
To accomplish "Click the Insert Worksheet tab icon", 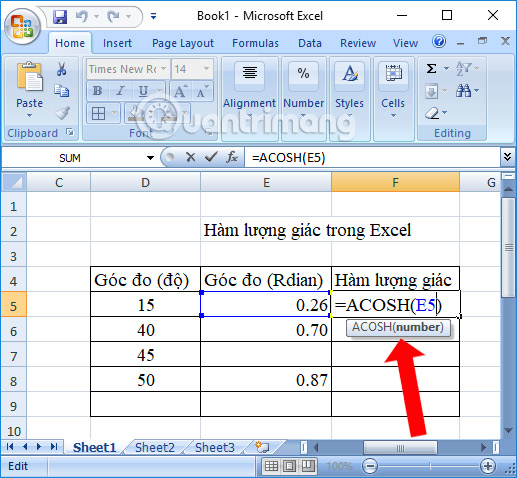I will 262,447.
